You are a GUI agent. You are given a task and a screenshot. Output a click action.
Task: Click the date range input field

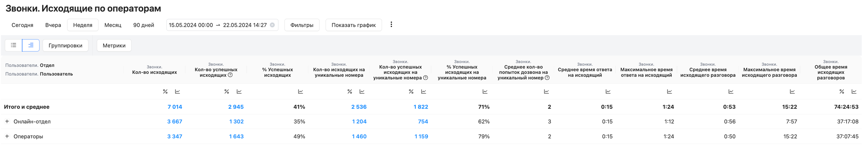click(x=218, y=25)
